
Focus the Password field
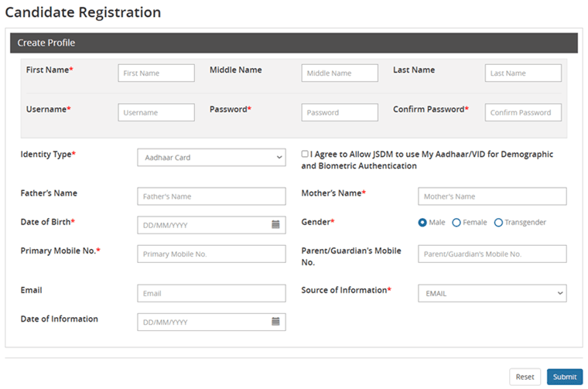(340, 113)
